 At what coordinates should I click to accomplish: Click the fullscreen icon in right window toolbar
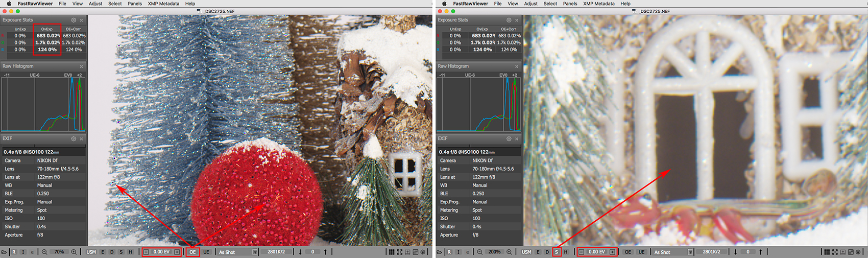point(835,252)
